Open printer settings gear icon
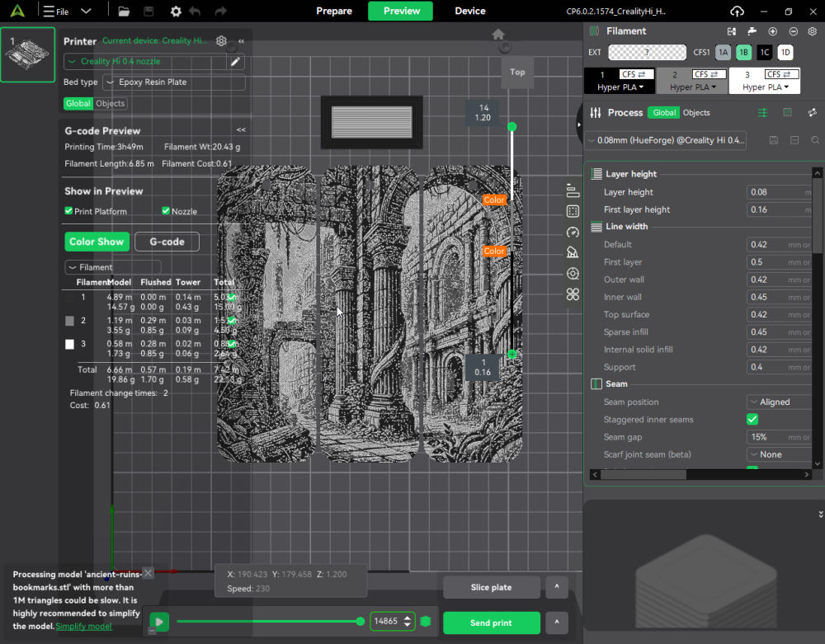 221,41
